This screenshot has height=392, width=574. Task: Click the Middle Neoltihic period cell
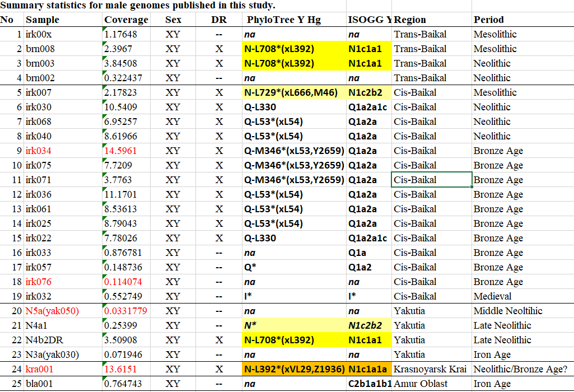(x=522, y=311)
